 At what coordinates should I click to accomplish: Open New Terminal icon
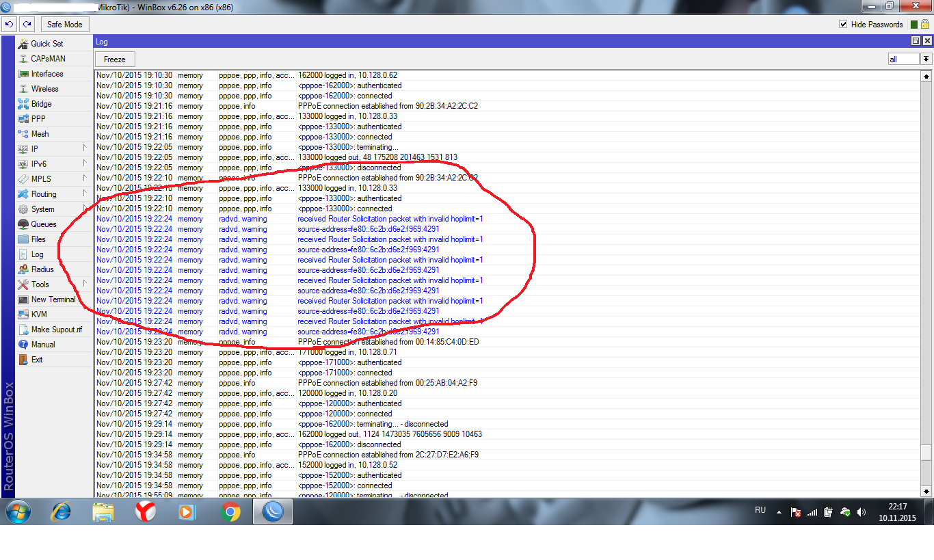(x=23, y=299)
